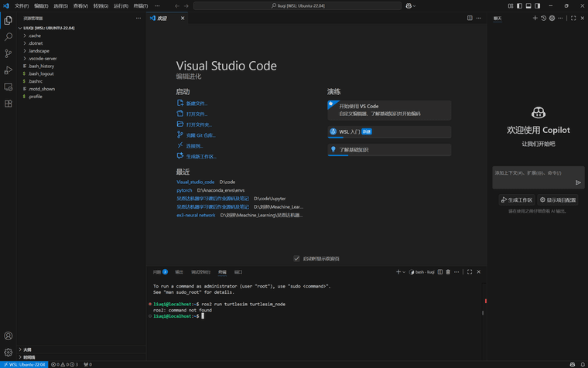Open the chat settings gear icon
The height and width of the screenshot is (368, 588).
pos(552,18)
